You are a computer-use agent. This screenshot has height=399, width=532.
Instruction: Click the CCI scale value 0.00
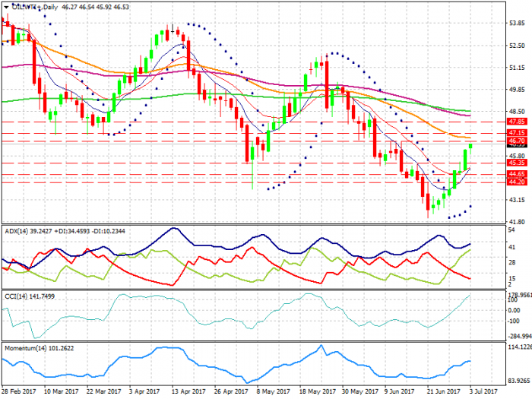pyautogui.click(x=514, y=310)
